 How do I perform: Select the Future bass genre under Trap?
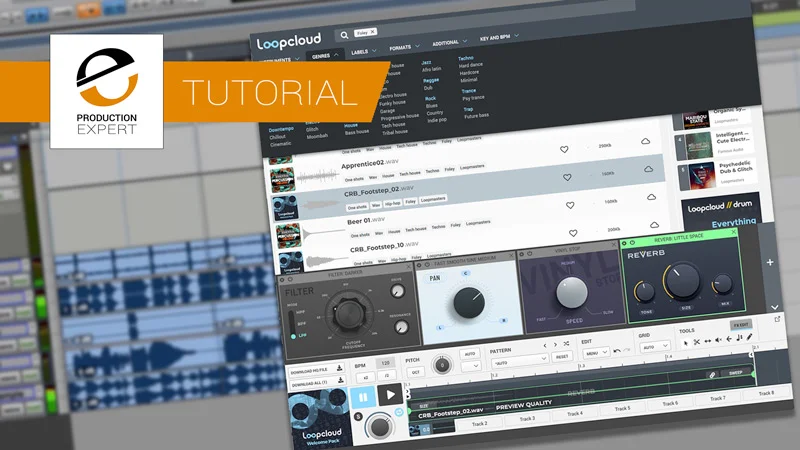(476, 116)
